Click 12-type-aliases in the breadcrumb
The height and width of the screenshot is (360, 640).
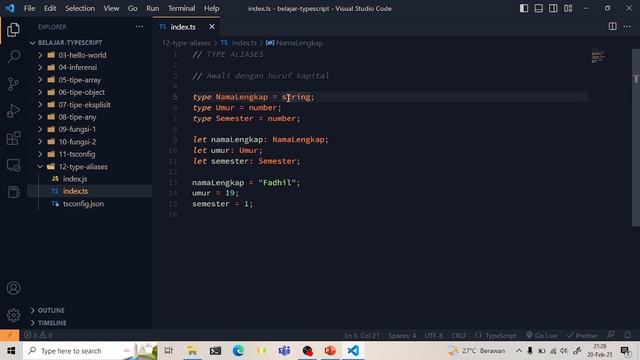tap(187, 43)
